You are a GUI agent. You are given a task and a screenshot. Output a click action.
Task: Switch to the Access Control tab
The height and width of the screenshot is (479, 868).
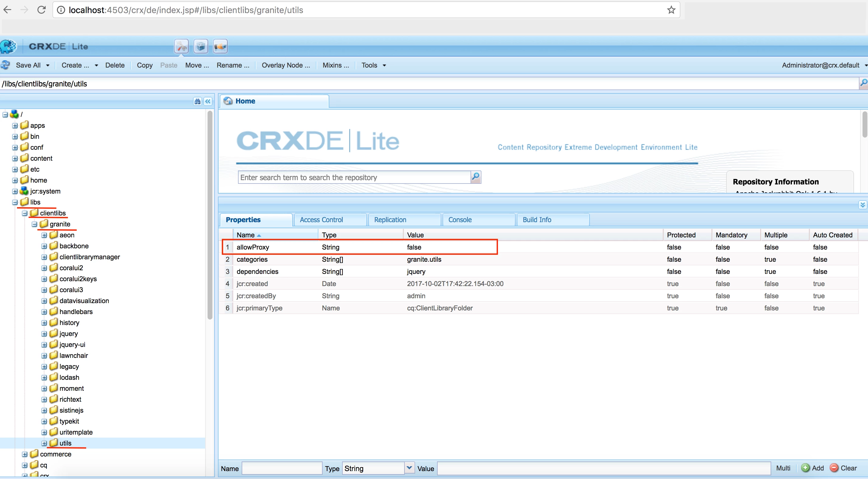(x=321, y=220)
